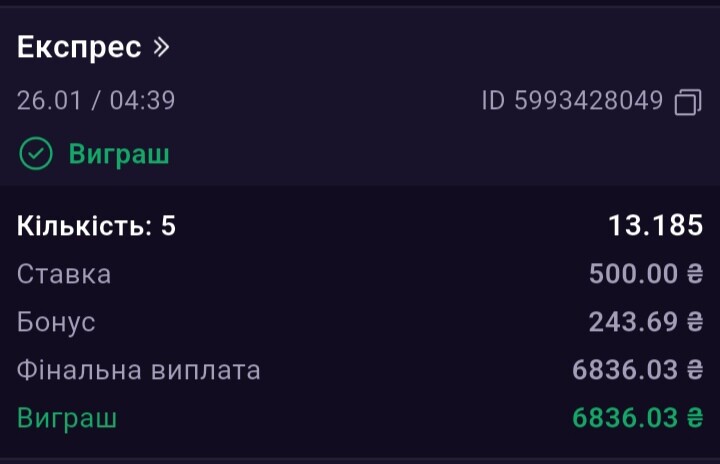
Task: Expand the Експрес double chevron
Action: pyautogui.click(x=161, y=47)
